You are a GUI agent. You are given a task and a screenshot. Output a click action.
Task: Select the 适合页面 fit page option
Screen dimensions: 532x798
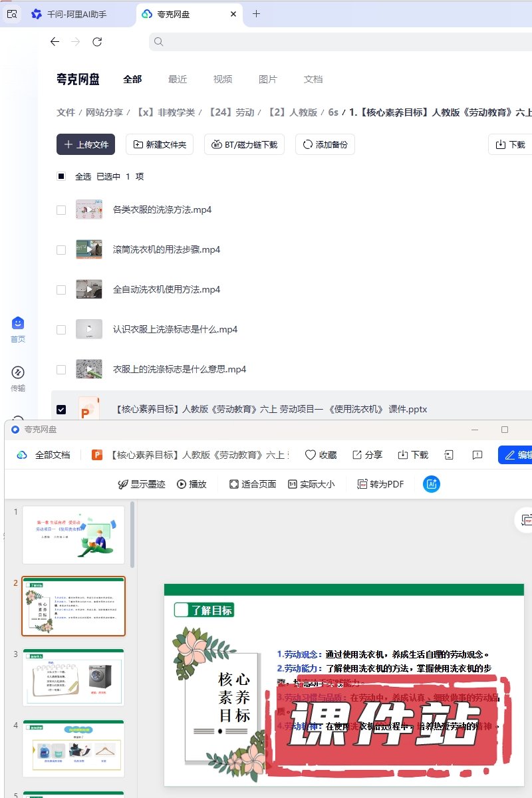(252, 484)
